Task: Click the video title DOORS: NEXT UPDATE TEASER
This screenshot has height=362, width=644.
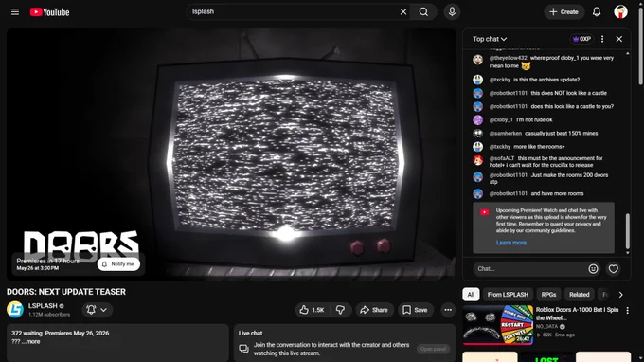Action: pos(66,292)
